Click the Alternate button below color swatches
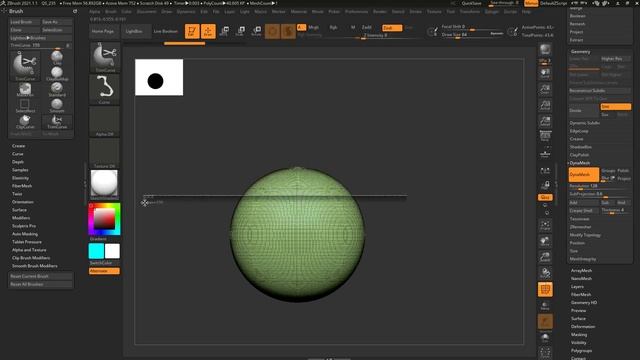 coord(104,271)
